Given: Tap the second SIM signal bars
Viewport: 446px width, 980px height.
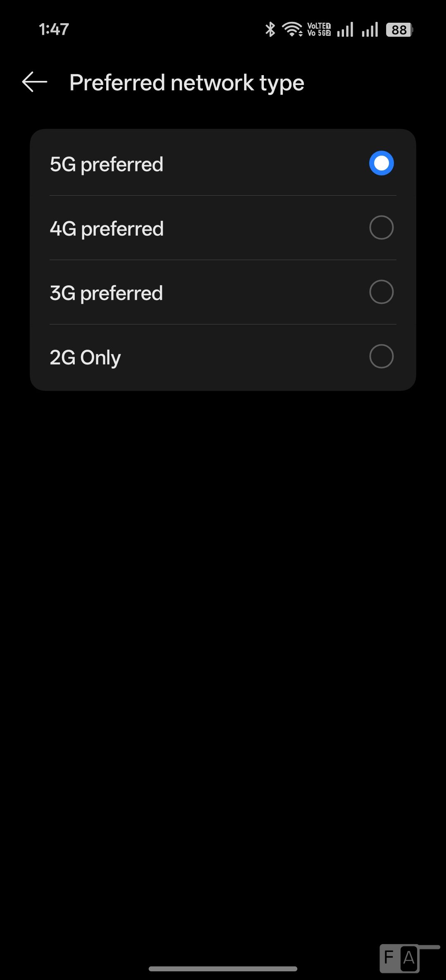Looking at the screenshot, I should click(x=370, y=30).
